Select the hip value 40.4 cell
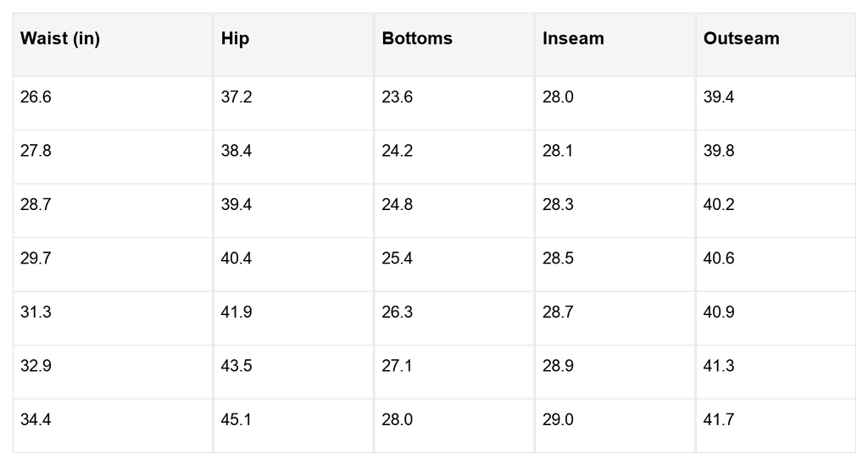Viewport: 868px width, 465px height. [236, 258]
